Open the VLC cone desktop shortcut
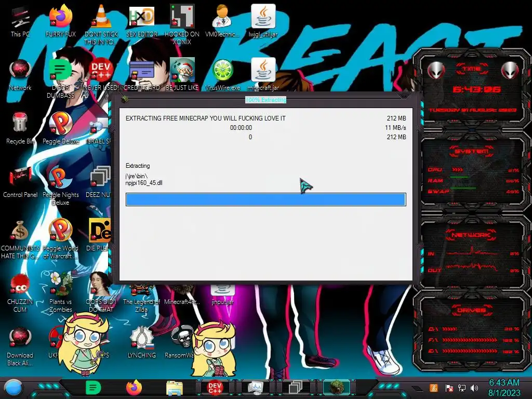532x399 pixels. pos(101,24)
